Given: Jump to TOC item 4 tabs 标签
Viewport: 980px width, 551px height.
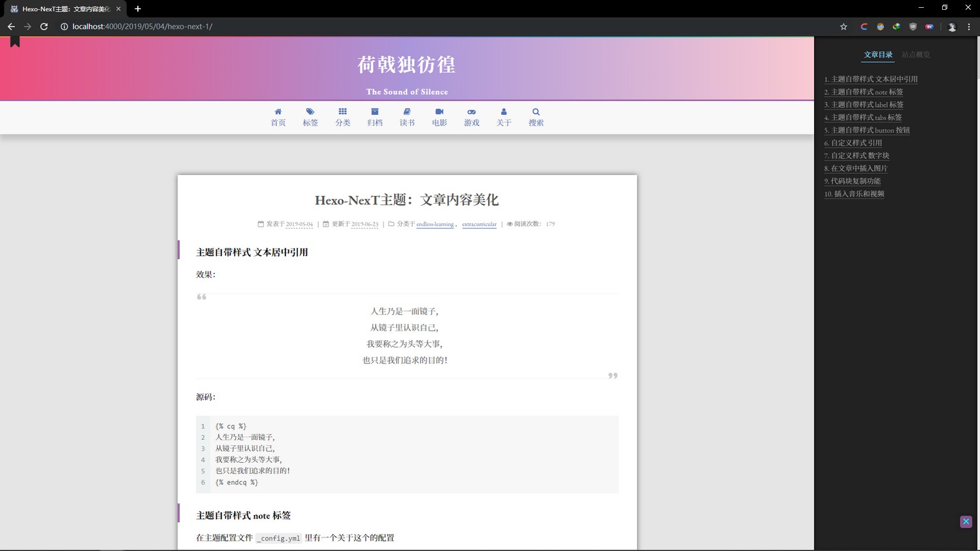Looking at the screenshot, I should tap(863, 118).
